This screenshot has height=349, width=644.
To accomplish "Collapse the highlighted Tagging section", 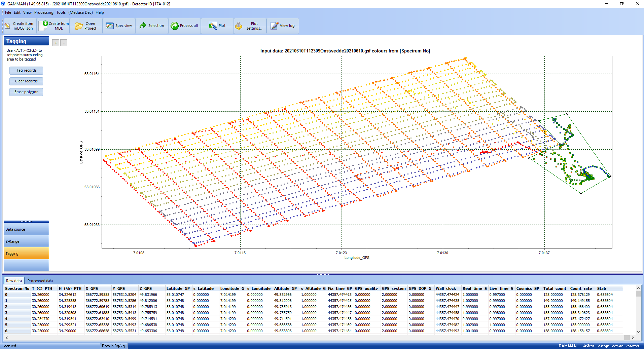I will [26, 254].
